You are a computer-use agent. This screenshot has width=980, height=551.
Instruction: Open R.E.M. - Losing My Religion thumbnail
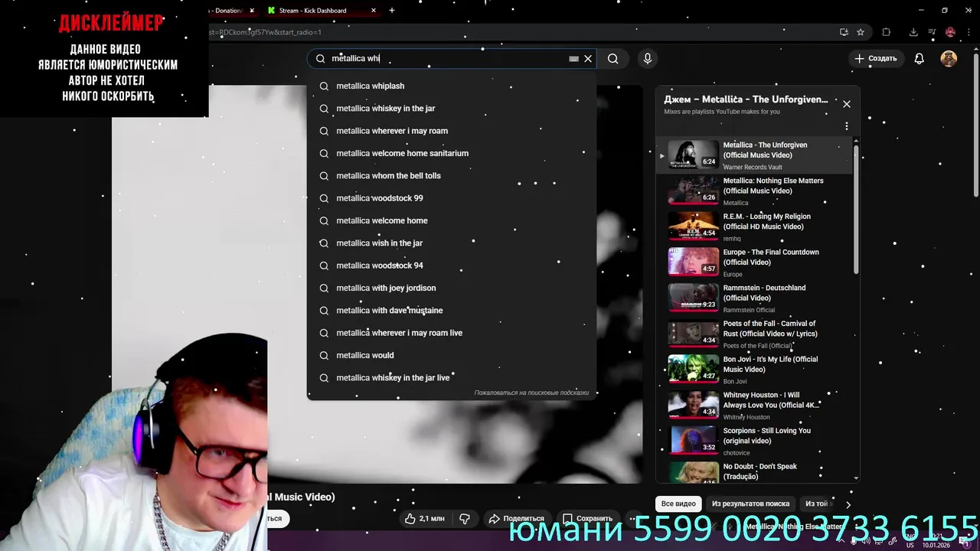(693, 225)
